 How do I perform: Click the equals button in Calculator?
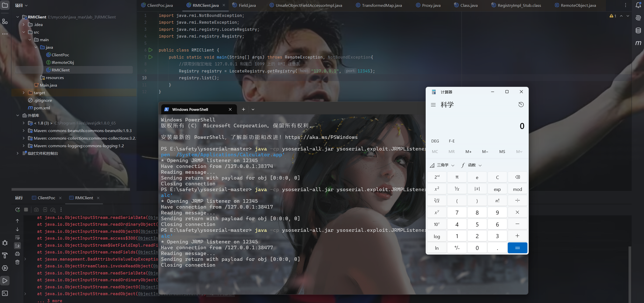[x=517, y=248]
